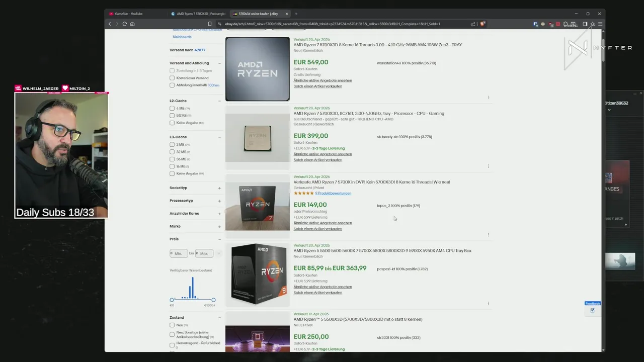This screenshot has height=362, width=644.
Task: Open options menu for EUR 549,00 listing
Action: tap(489, 98)
